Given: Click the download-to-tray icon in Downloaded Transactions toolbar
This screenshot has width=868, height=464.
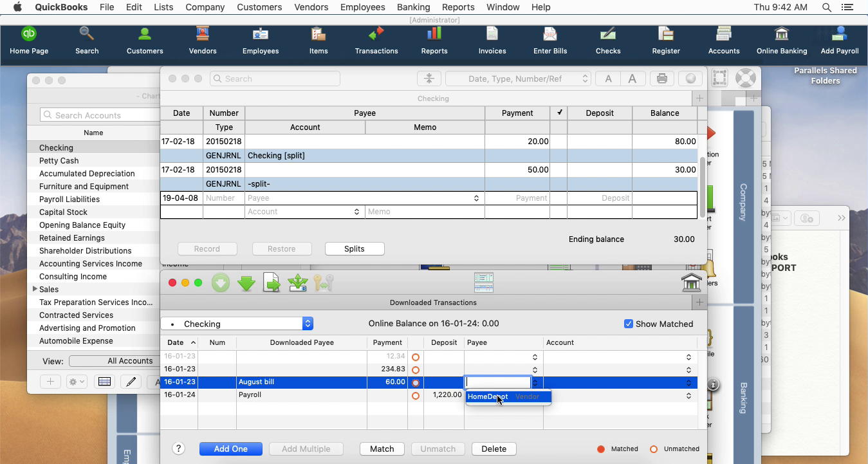Looking at the screenshot, I should click(x=298, y=283).
